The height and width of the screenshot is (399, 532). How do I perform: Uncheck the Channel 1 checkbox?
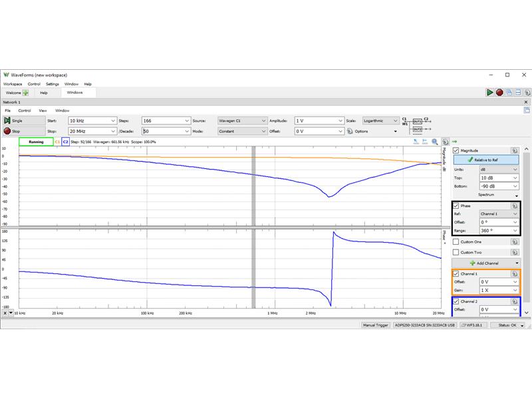pyautogui.click(x=456, y=274)
